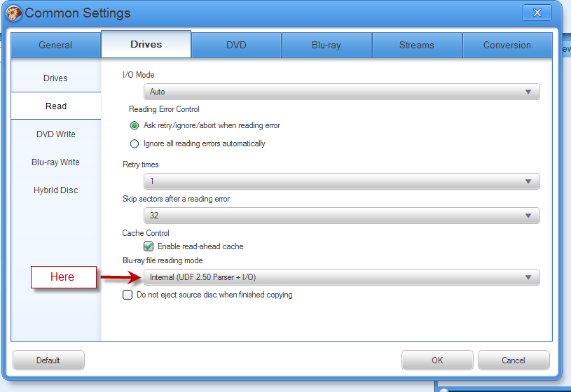571x392 pixels.
Task: Open Skip sectors after a reading error dropdown
Action: point(342,216)
